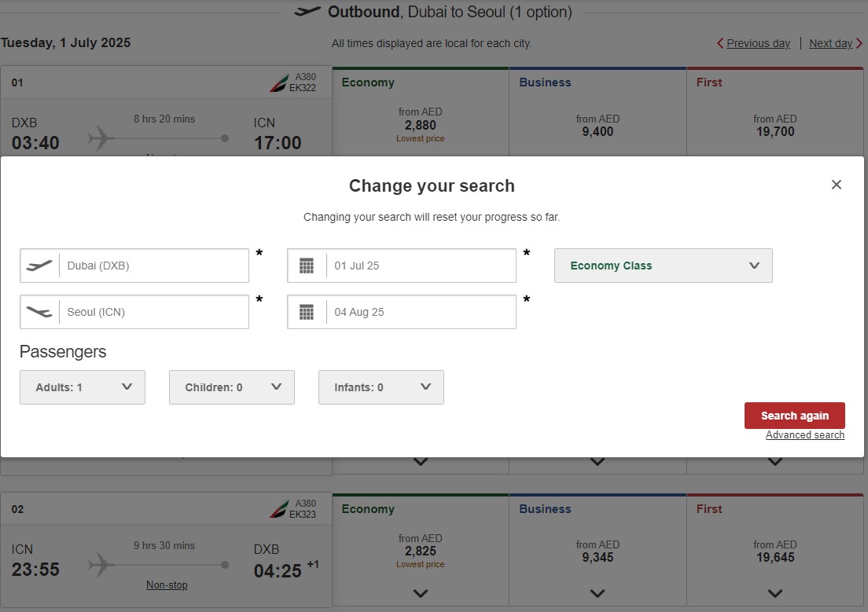The image size is (868, 612).
Task: Expand Economy chevron under flight EK322
Action: [420, 461]
